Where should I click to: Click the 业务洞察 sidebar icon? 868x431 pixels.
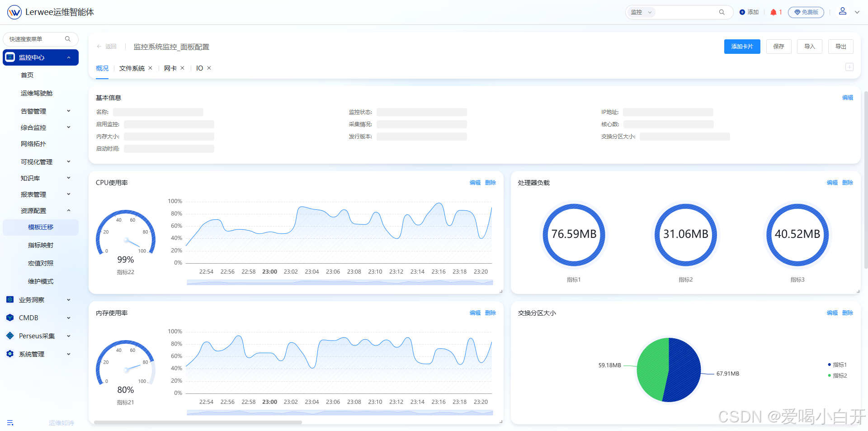[x=10, y=299]
